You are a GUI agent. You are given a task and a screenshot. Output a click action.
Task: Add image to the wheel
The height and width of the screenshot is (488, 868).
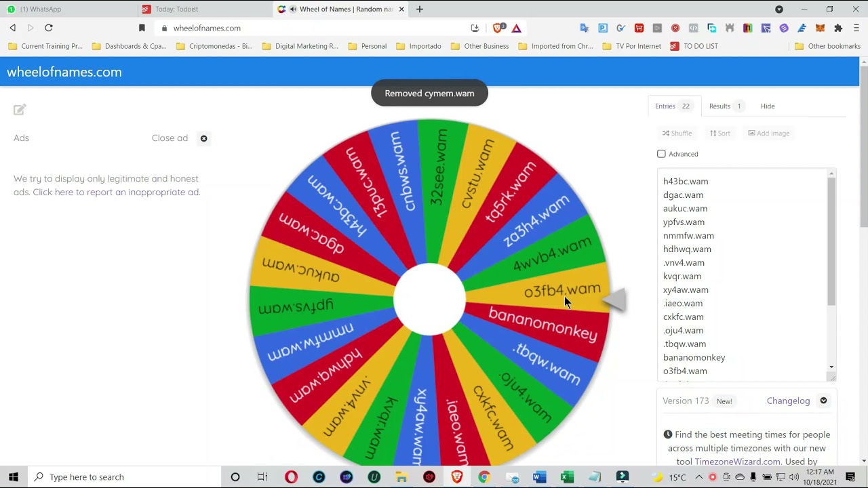[x=769, y=134]
